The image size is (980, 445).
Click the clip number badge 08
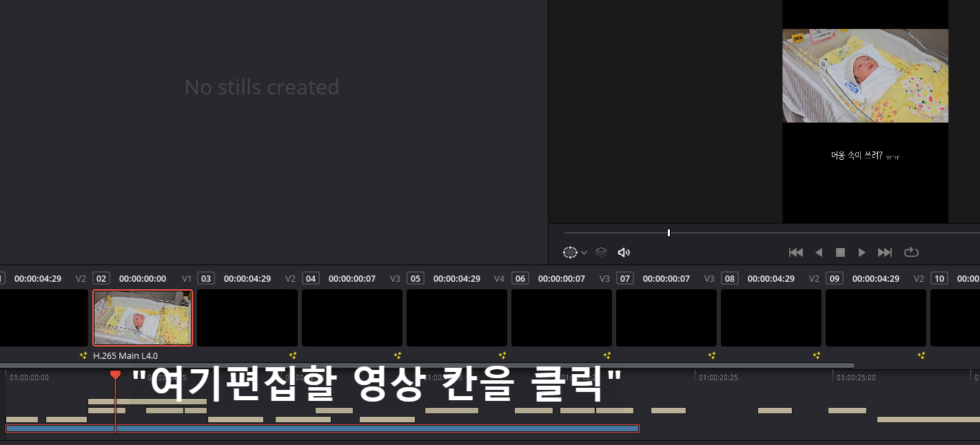pos(730,278)
